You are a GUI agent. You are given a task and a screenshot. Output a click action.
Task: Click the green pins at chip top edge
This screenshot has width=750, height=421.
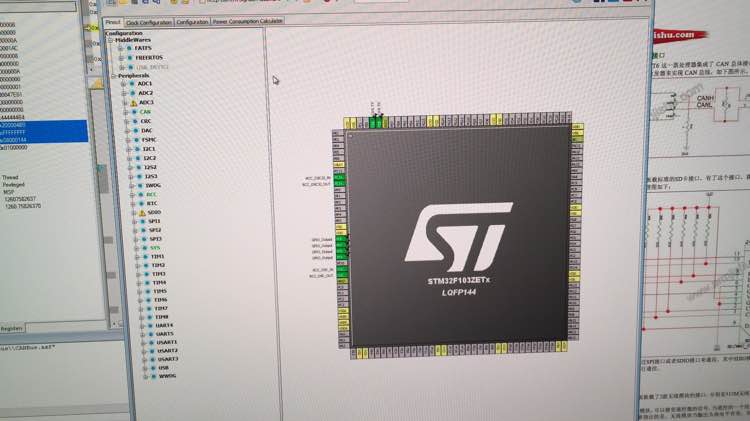coord(378,122)
